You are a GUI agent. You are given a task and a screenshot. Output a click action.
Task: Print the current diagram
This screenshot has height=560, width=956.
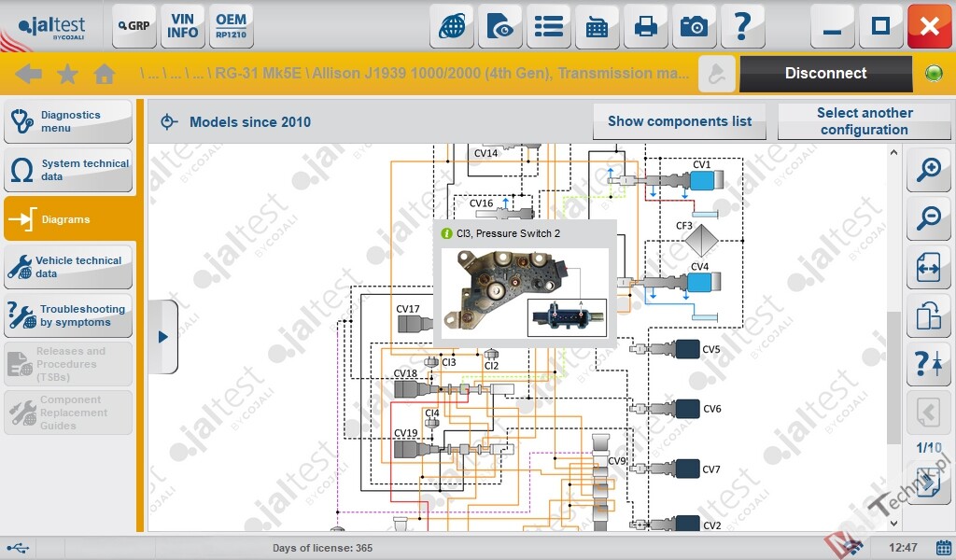click(646, 25)
